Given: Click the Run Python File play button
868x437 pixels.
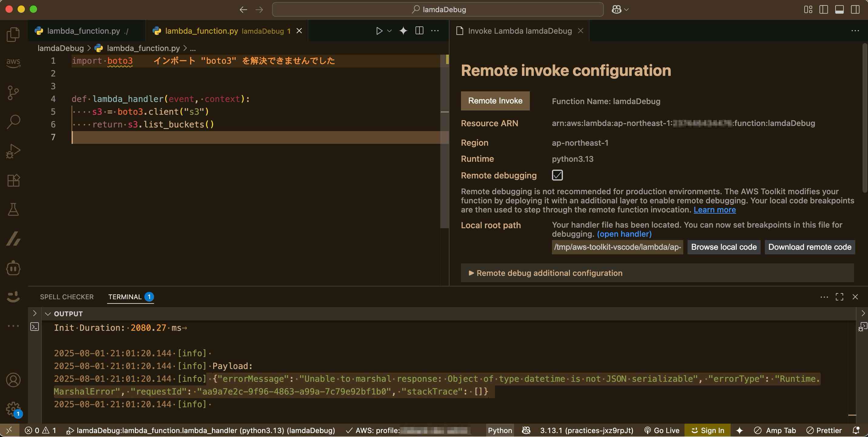Looking at the screenshot, I should (x=379, y=31).
